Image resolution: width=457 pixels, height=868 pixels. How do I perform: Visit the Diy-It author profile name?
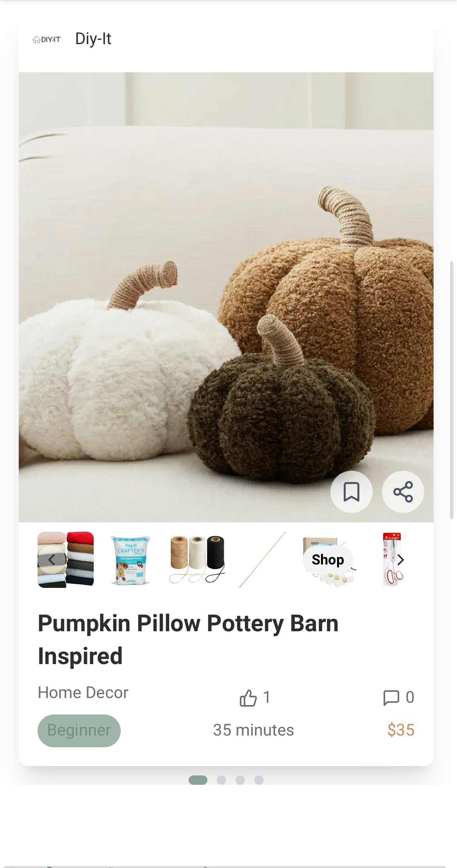tap(93, 39)
